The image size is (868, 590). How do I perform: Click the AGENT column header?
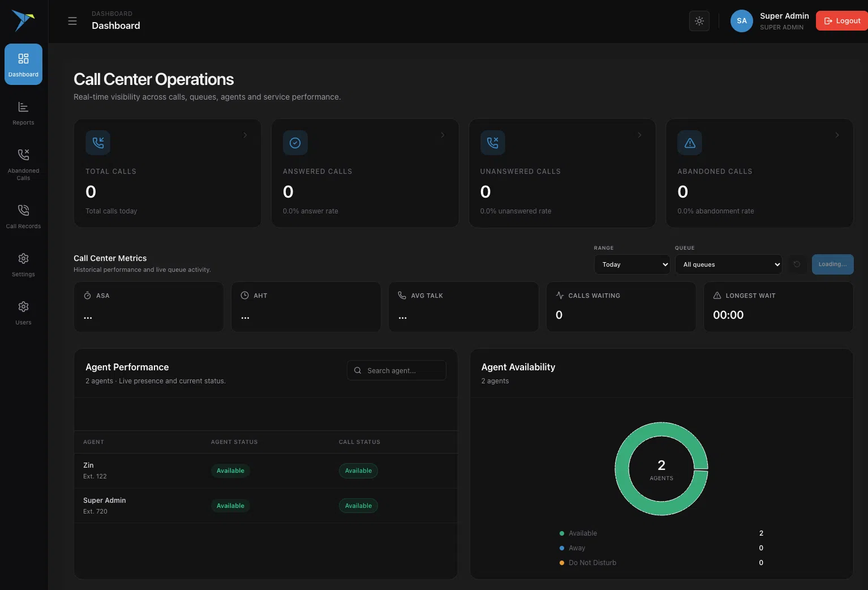coord(93,442)
